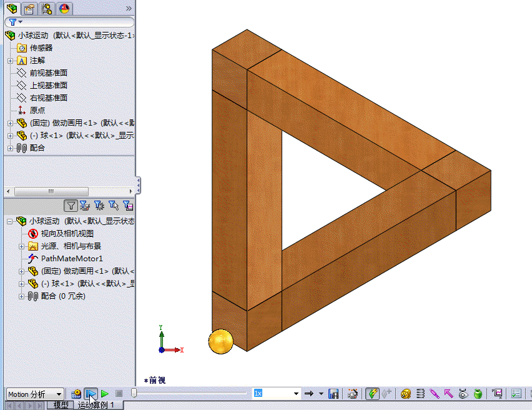Expand hidden manager tabs with the chevron

pyautogui.click(x=129, y=9)
